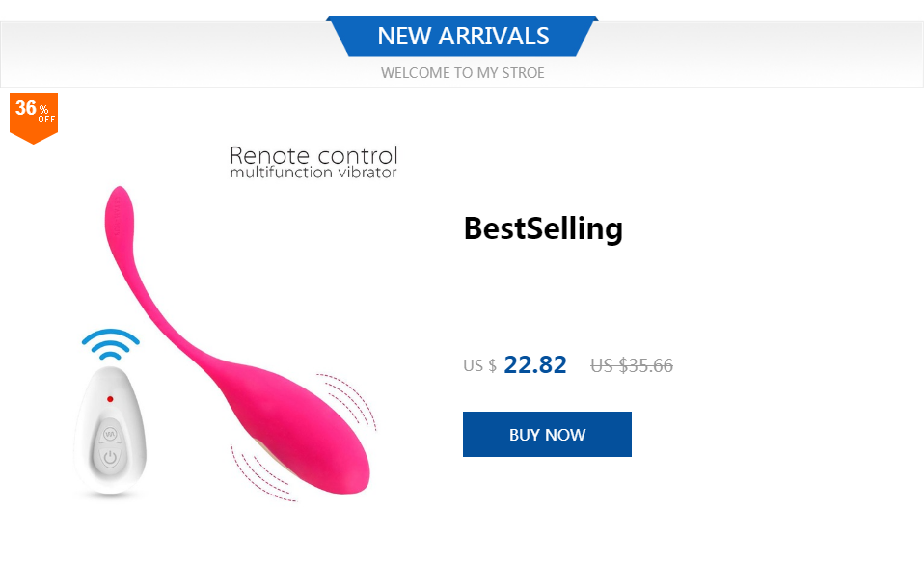Select the white remote control image
The height and width of the screenshot is (562, 924).
[x=110, y=434]
